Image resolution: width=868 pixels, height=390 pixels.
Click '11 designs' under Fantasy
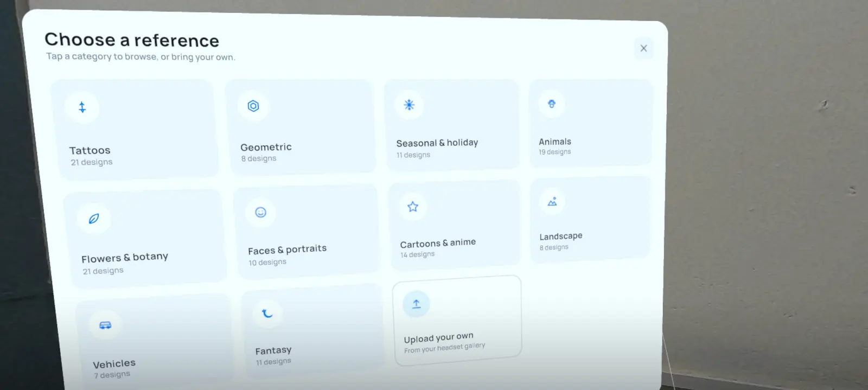[x=273, y=362]
